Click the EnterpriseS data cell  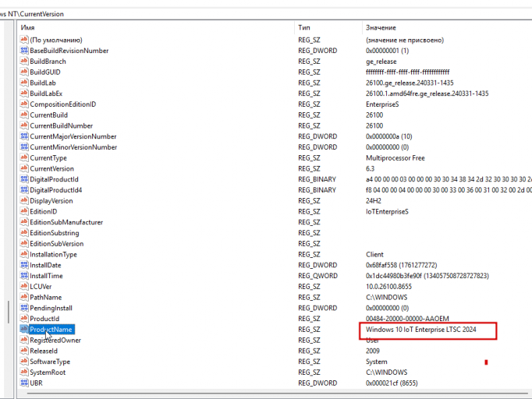(382, 104)
